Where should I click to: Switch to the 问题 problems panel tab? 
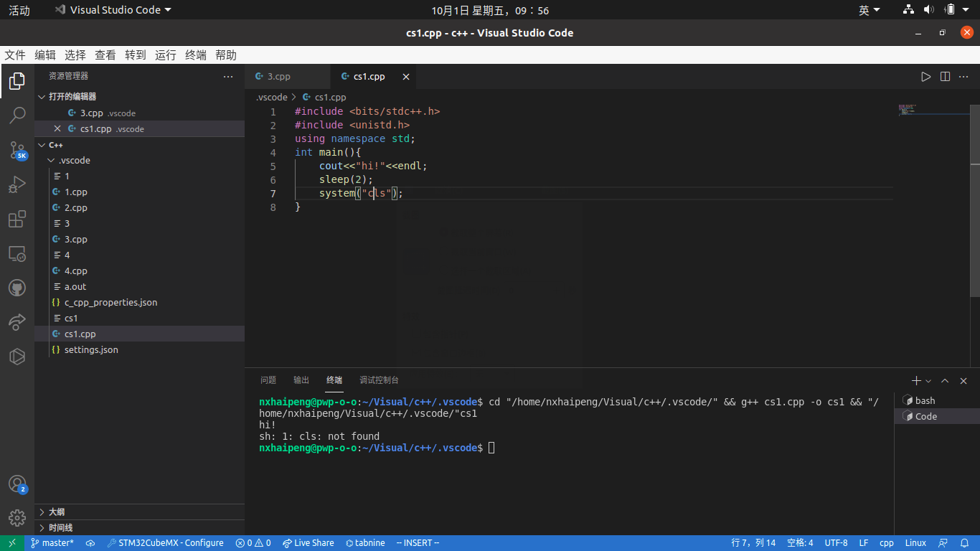tap(268, 380)
